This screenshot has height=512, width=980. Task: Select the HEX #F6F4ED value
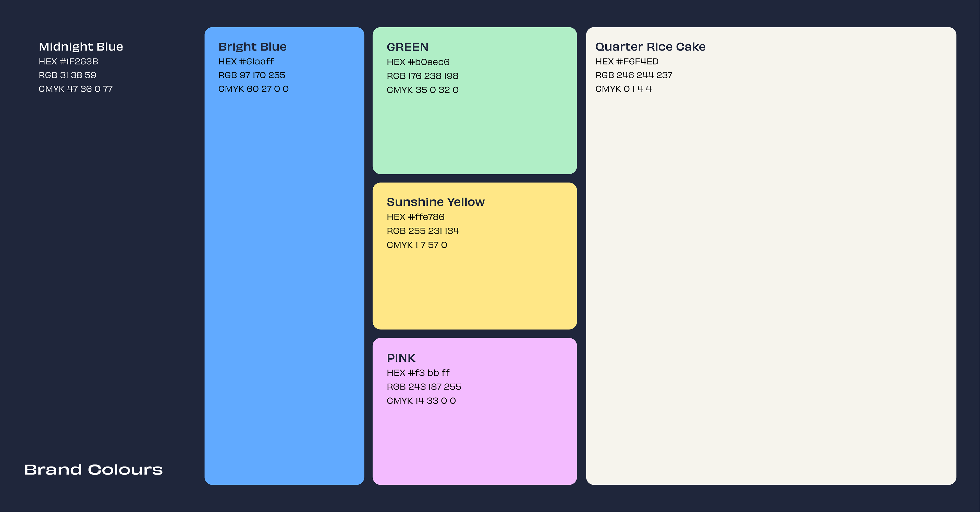click(627, 62)
